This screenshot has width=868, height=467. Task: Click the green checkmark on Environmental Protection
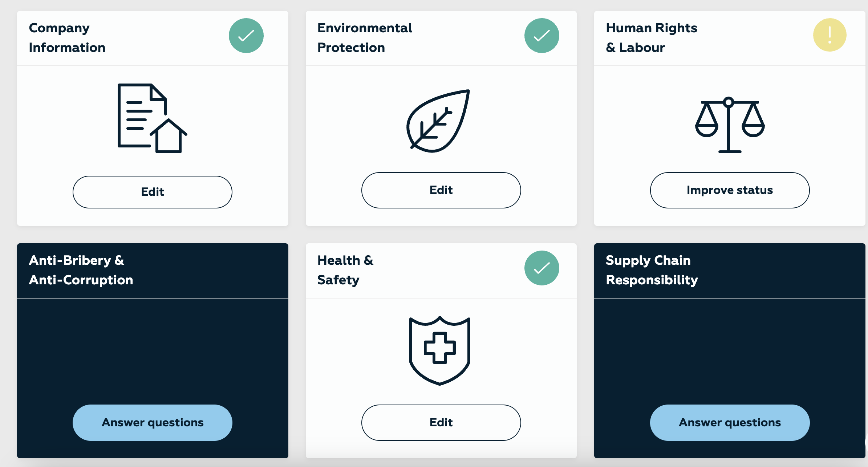pyautogui.click(x=542, y=36)
